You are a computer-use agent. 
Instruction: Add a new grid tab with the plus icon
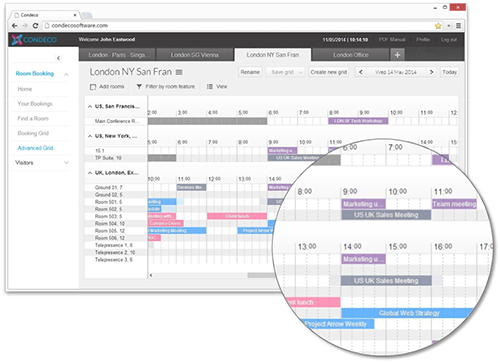pyautogui.click(x=397, y=55)
